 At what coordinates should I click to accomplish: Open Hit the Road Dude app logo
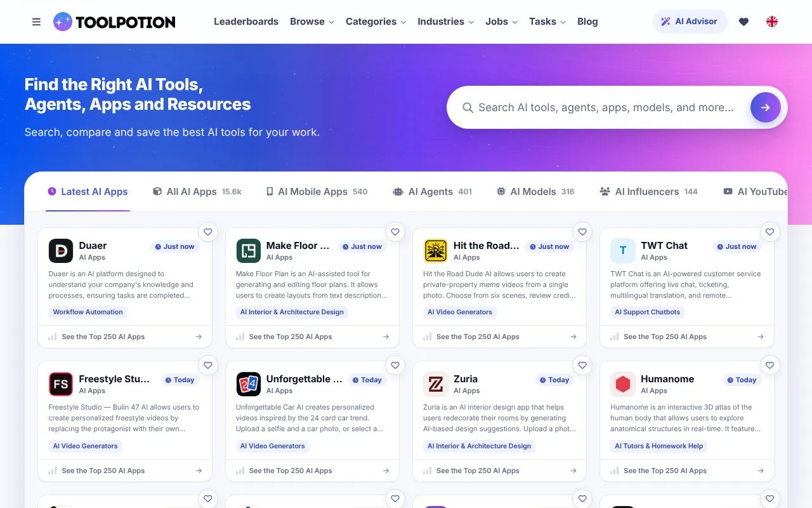(x=435, y=251)
